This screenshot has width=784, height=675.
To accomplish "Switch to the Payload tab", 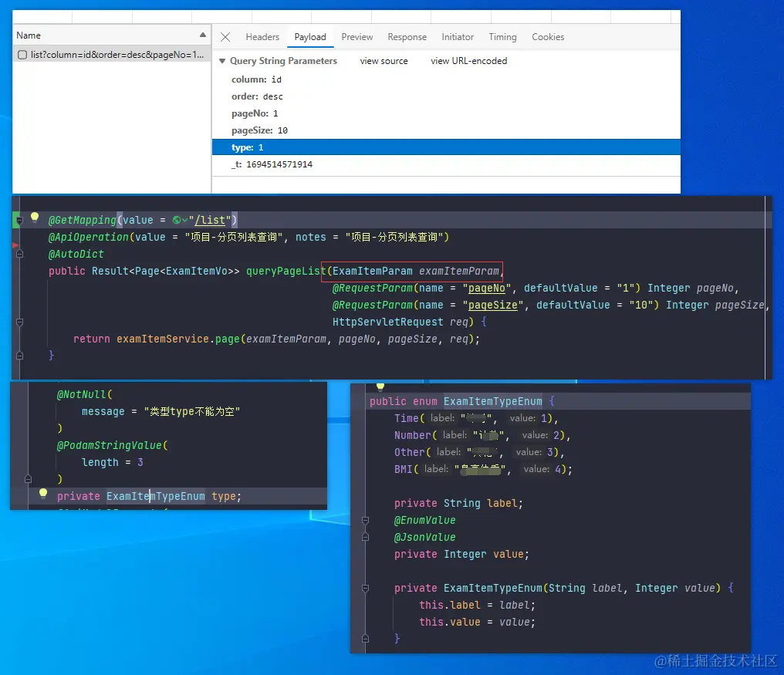I will pos(310,37).
